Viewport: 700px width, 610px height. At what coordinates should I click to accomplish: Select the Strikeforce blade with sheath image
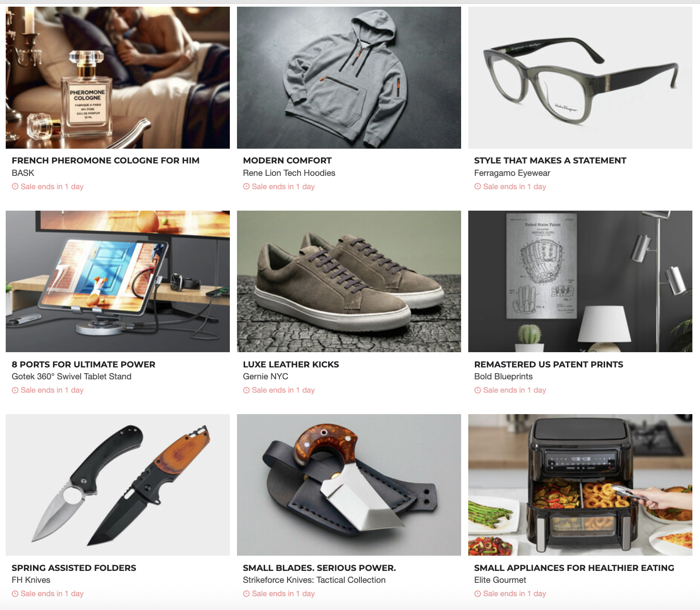coord(349,485)
